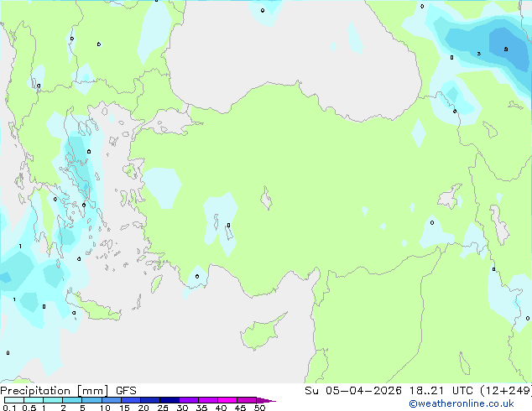Select the 40–45 mm magenta legend swatch
Image resolution: width=532 pixels, height=411 pixels.
[227, 400]
